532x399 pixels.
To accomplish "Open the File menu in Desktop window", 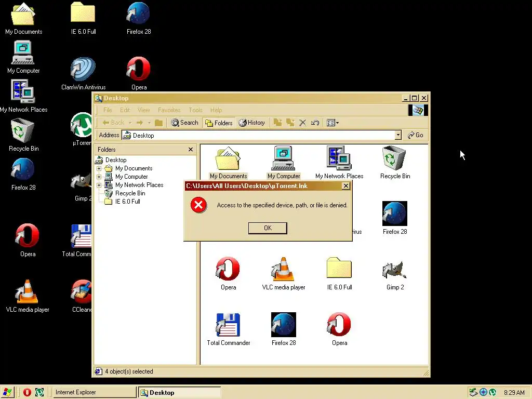I will [108, 110].
